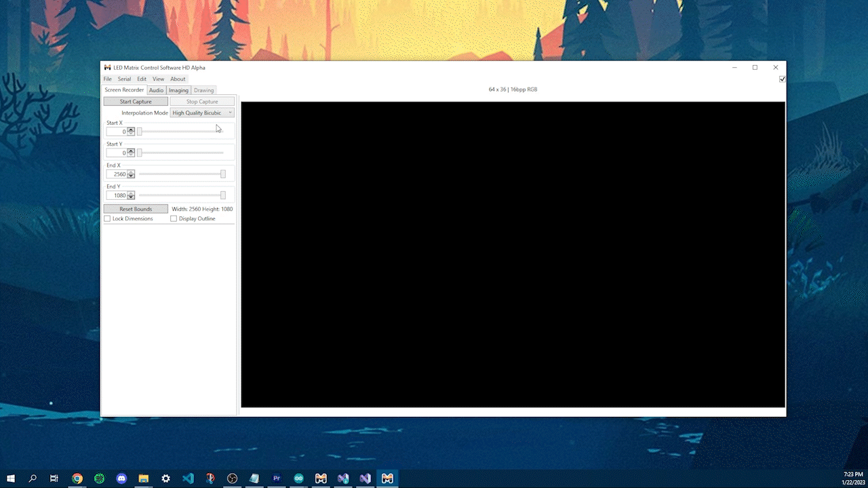Select the Screen Recorder tab
Screen dimensions: 868x488
point(124,90)
